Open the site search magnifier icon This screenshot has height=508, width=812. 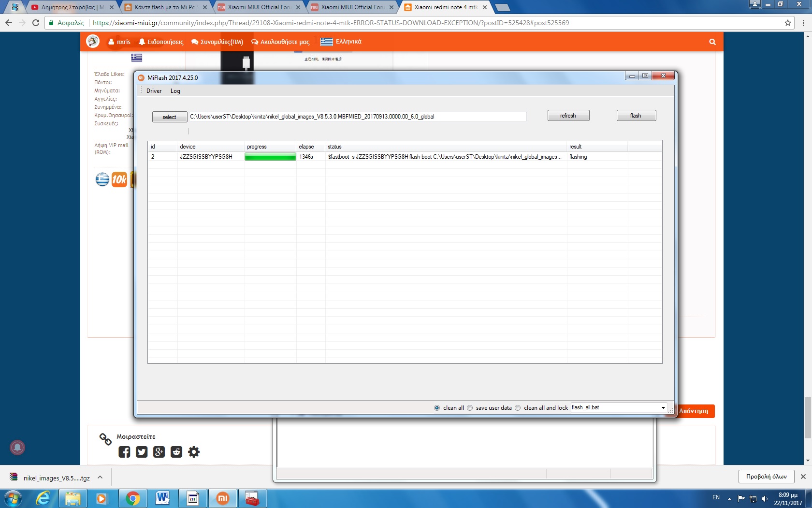click(x=712, y=42)
